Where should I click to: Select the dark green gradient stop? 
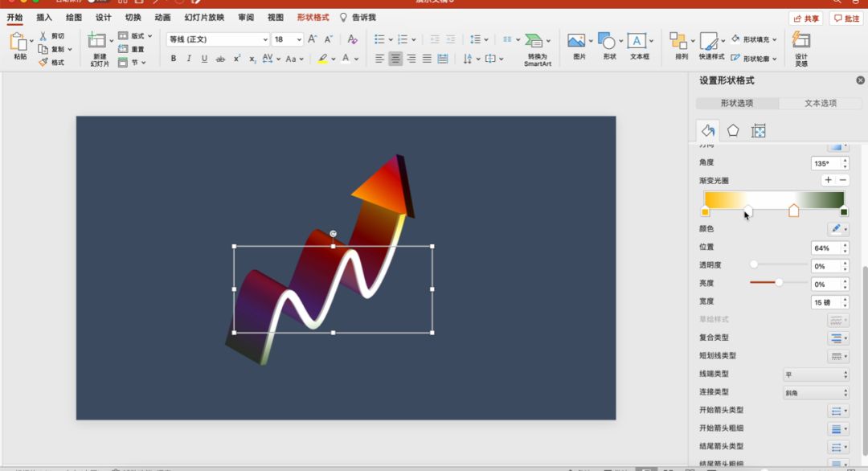(x=844, y=212)
